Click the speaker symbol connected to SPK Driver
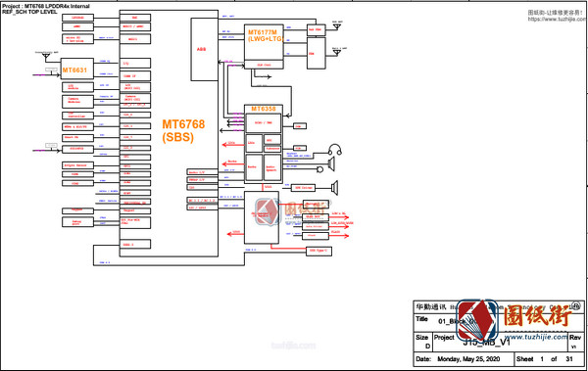The image size is (588, 371). (x=335, y=188)
